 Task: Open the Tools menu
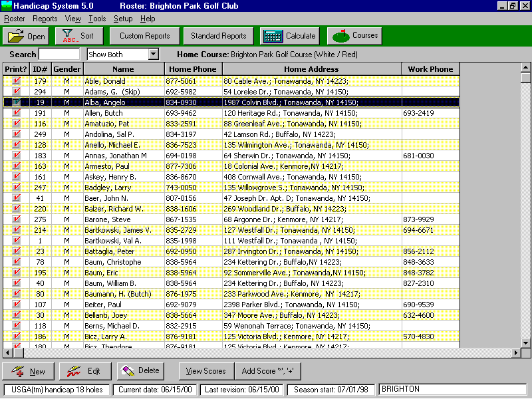[x=97, y=19]
